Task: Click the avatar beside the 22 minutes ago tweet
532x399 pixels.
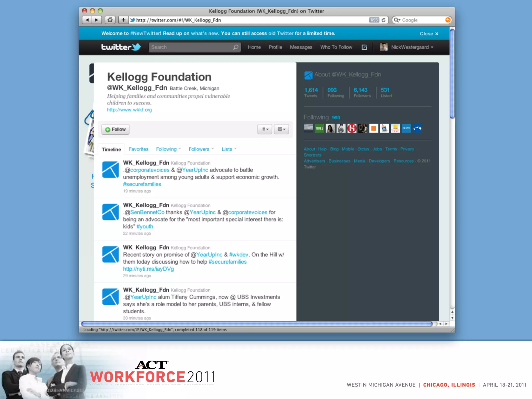Action: (110, 212)
